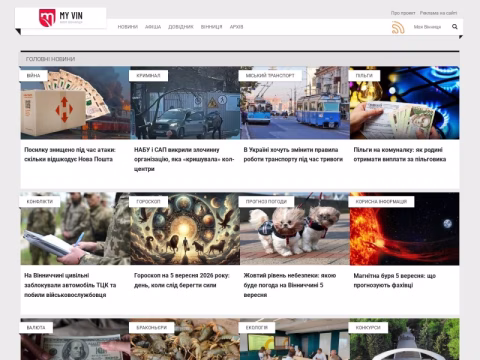Open the blue trams street thumbnail
The height and width of the screenshot is (360, 480).
[295, 103]
